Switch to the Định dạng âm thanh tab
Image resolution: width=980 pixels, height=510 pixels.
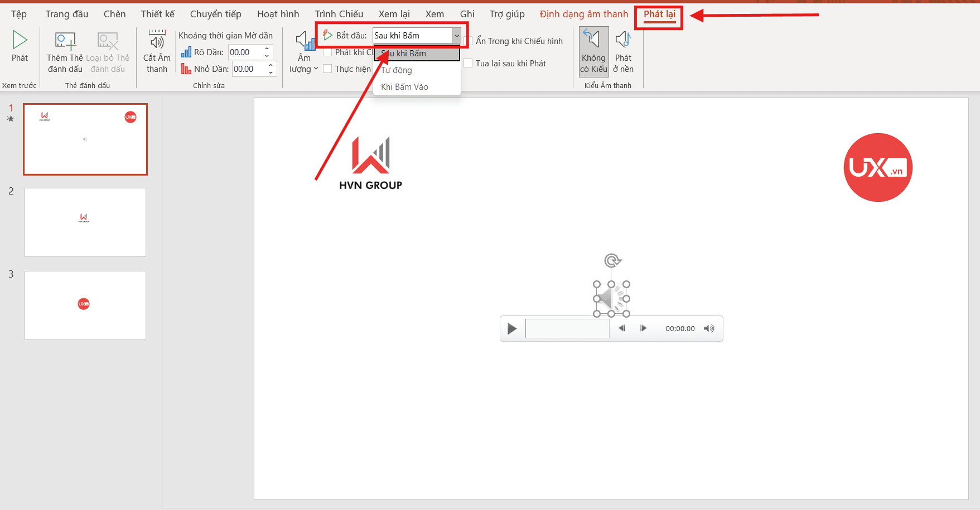tap(583, 13)
